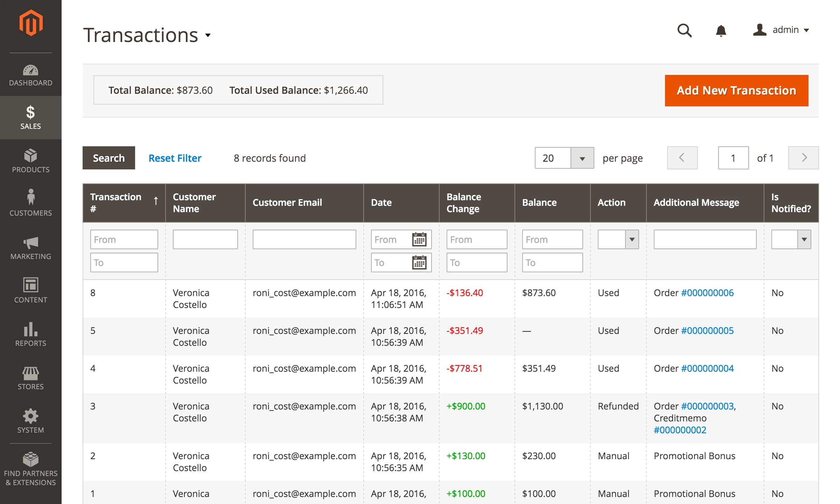The image size is (840, 504).
Task: Open the notifications bell
Action: [721, 31]
